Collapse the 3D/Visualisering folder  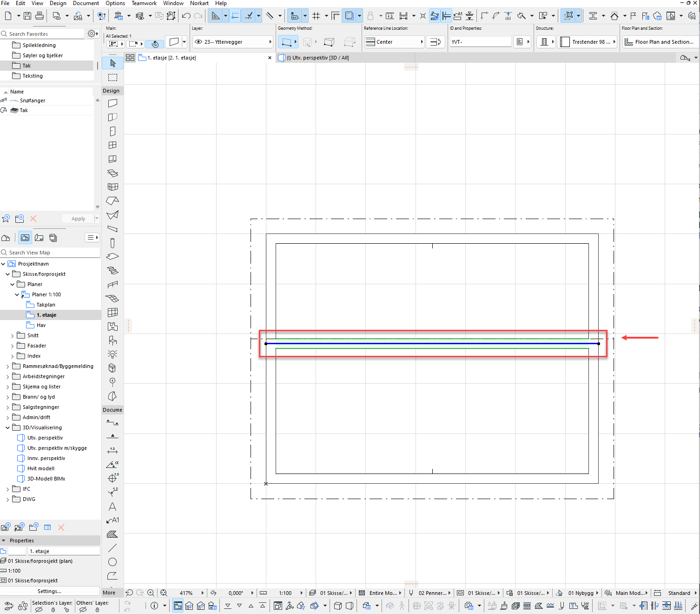tap(8, 427)
